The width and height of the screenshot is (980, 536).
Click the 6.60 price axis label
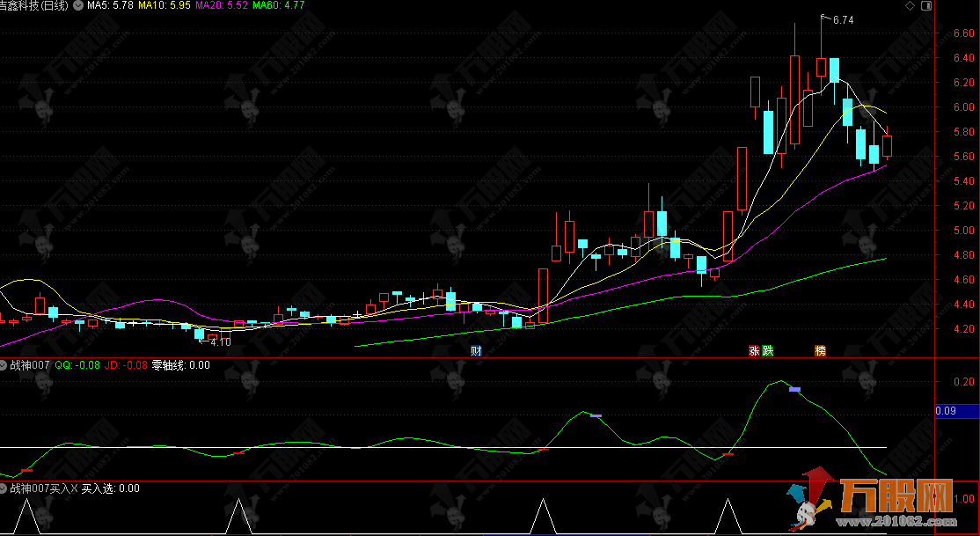click(x=964, y=33)
